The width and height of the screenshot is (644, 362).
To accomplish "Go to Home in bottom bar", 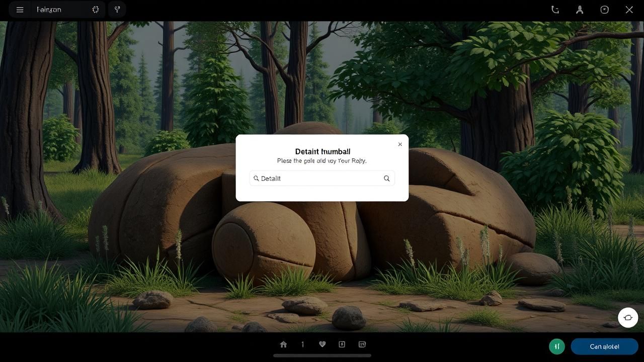I will (283, 344).
